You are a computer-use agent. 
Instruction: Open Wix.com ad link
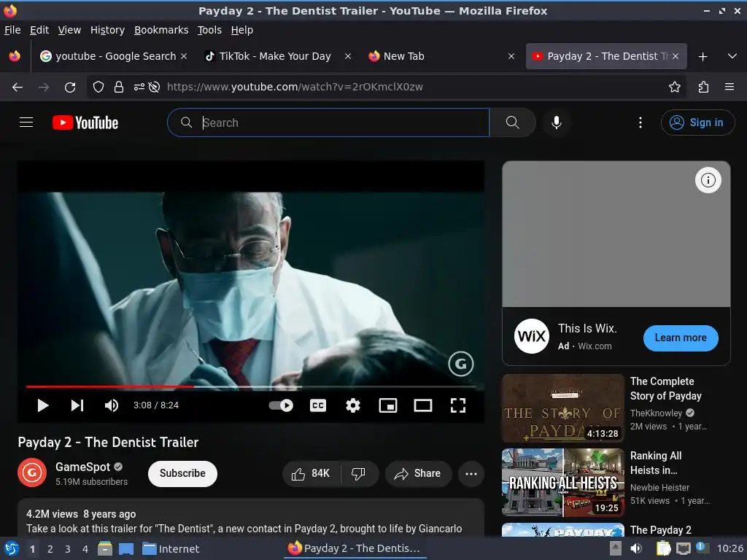click(595, 346)
